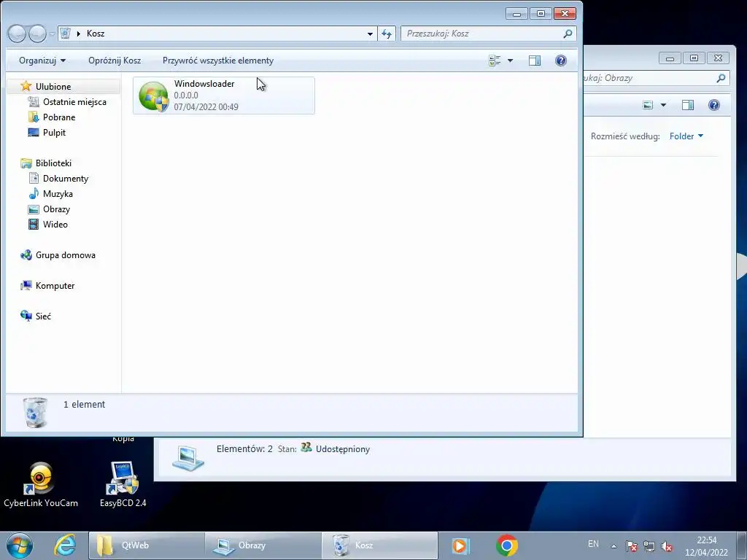
Task: Open view options dropdown arrow in Kosz
Action: pyautogui.click(x=510, y=61)
